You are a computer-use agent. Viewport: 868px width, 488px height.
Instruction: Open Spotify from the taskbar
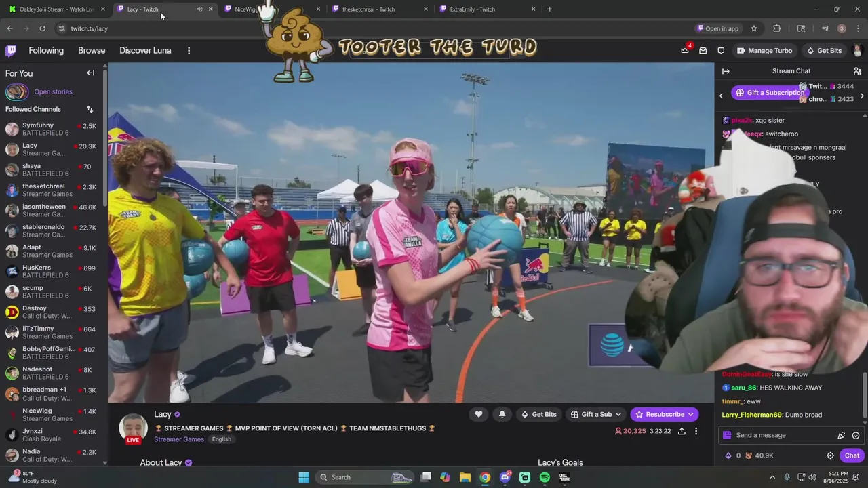(x=545, y=477)
